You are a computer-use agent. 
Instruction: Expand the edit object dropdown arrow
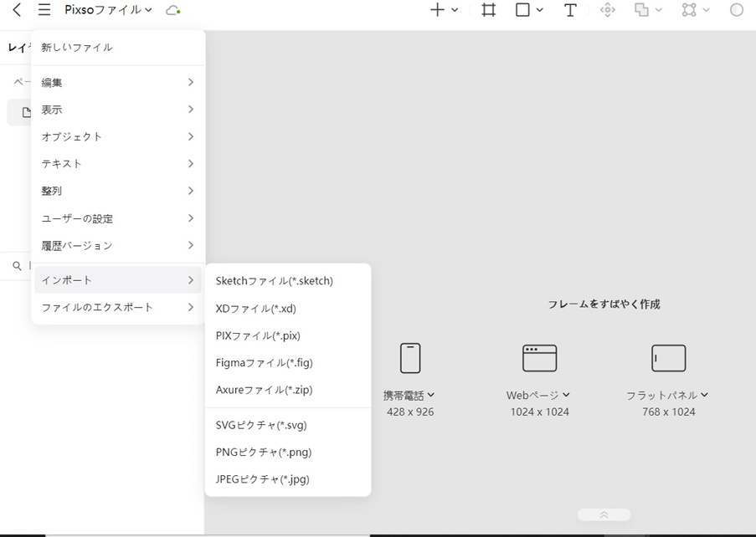(706, 10)
